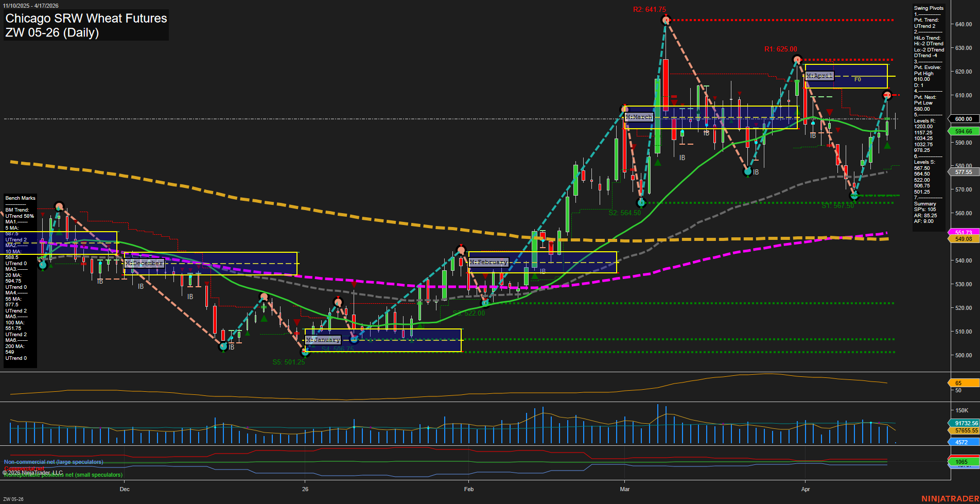980x504 pixels.
Task: Select the ZW 05-26 tab
Action: (14, 498)
